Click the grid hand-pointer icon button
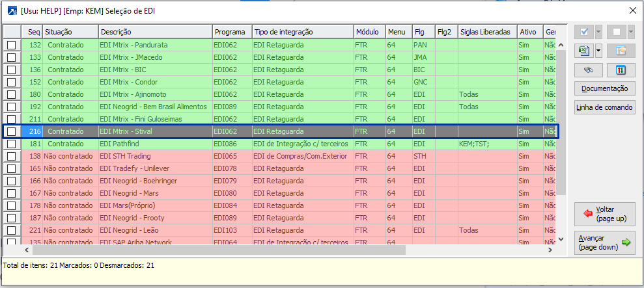Image resolution: width=644 pixels, height=288 pixels. pyautogui.click(x=621, y=51)
